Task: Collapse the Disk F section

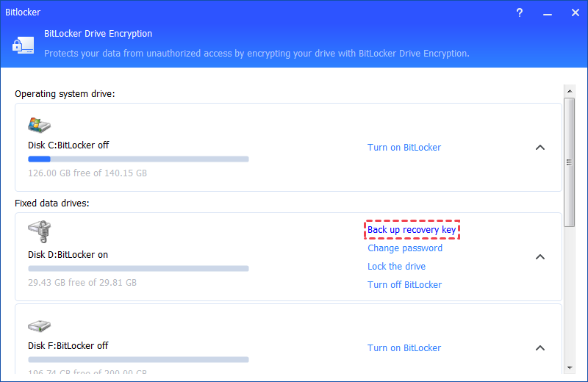Action: (540, 348)
